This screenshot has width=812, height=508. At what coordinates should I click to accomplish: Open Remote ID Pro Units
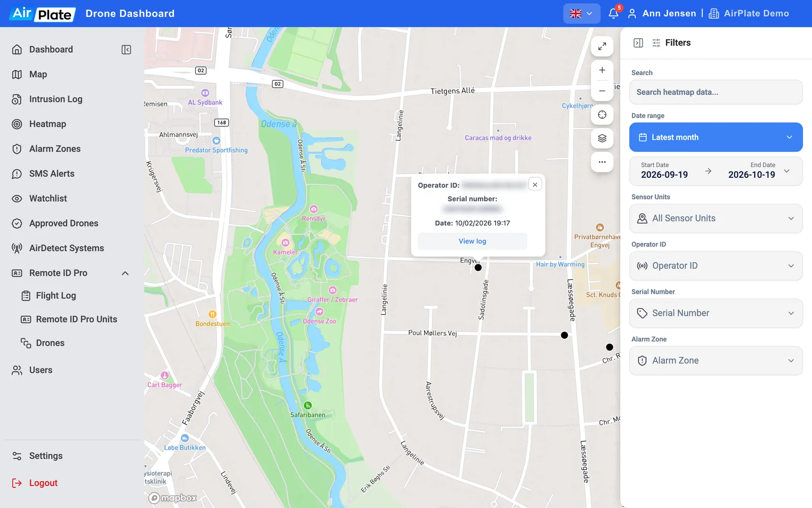76,320
